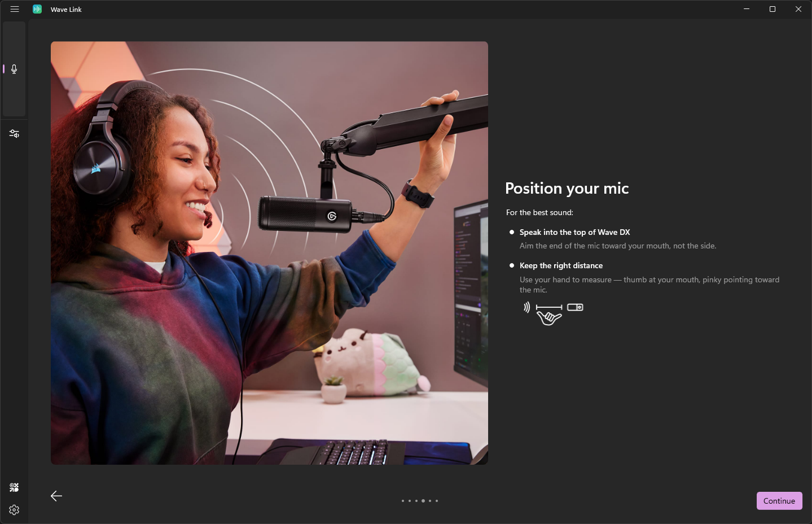
Task: Go to the fifth onboarding page dot
Action: (x=430, y=501)
